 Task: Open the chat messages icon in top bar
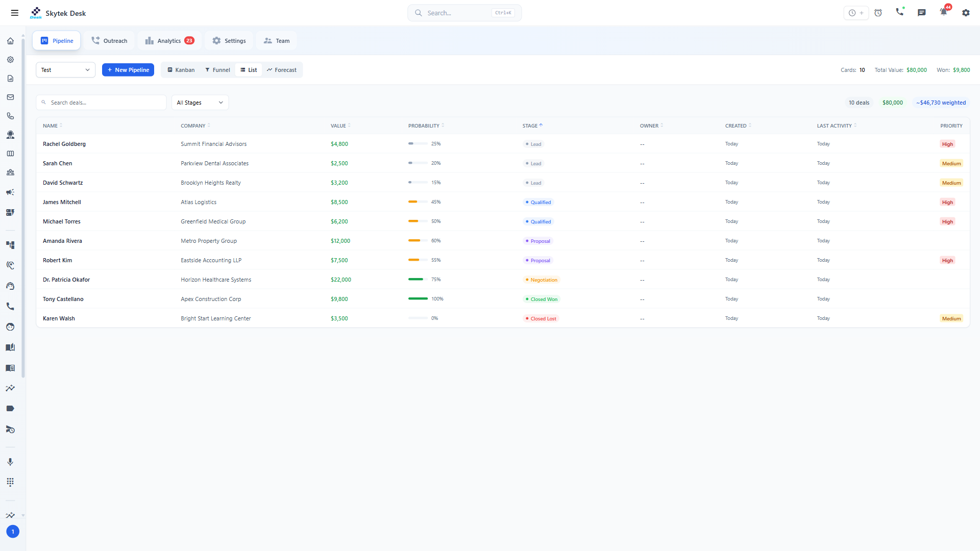[922, 13]
